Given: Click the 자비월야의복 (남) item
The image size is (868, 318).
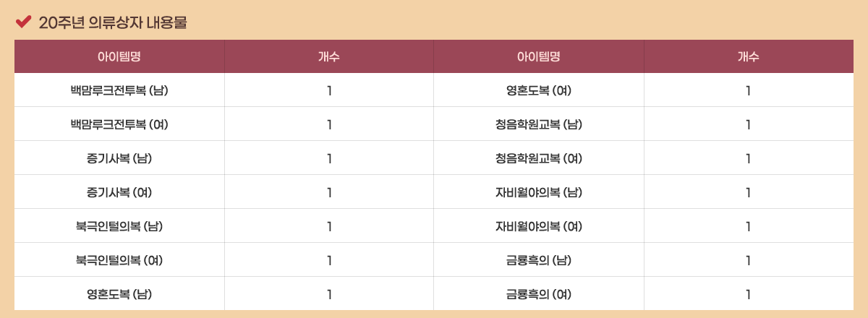Looking at the screenshot, I should coord(539,192).
